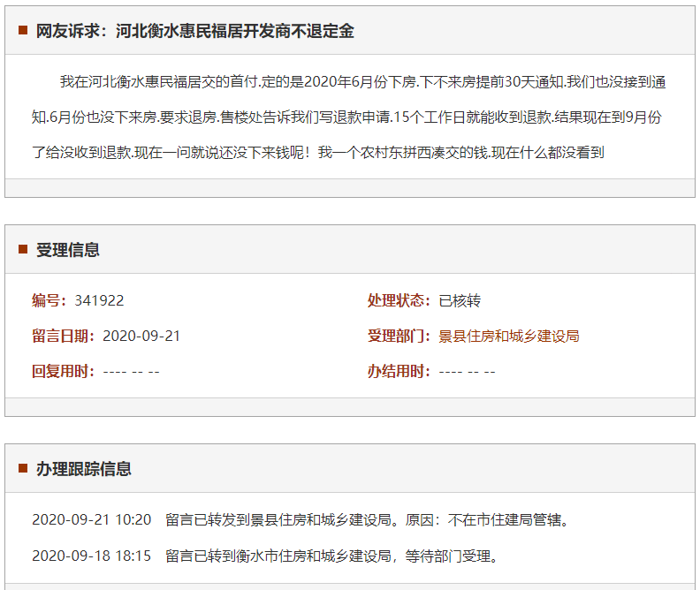The width and height of the screenshot is (700, 590).
Task: Click the 已核转 processing status value
Action: [x=460, y=301]
